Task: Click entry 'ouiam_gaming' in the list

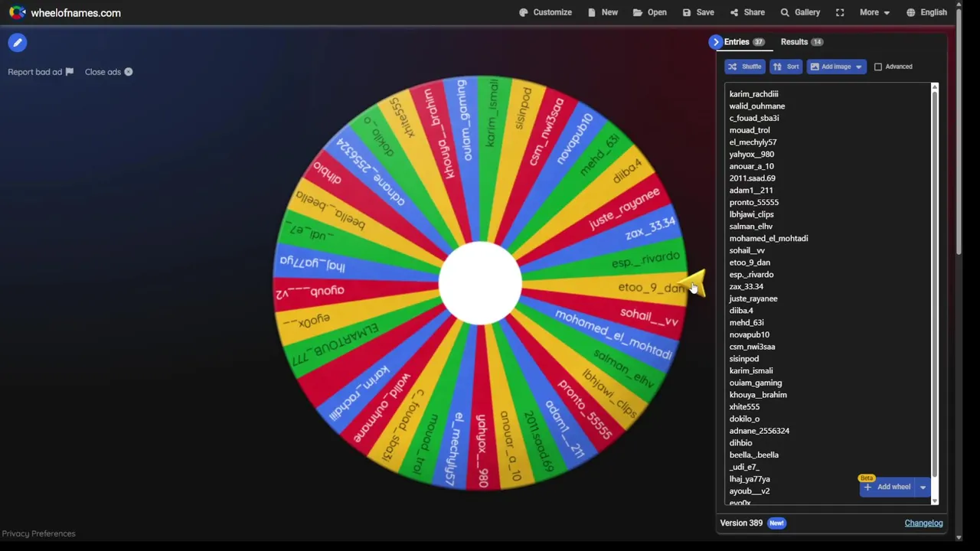Action: tap(755, 383)
